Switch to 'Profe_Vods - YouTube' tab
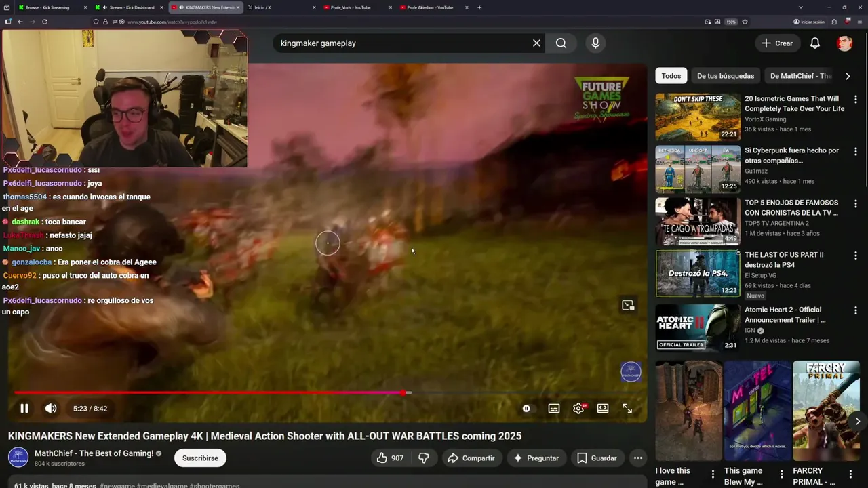 359,7
